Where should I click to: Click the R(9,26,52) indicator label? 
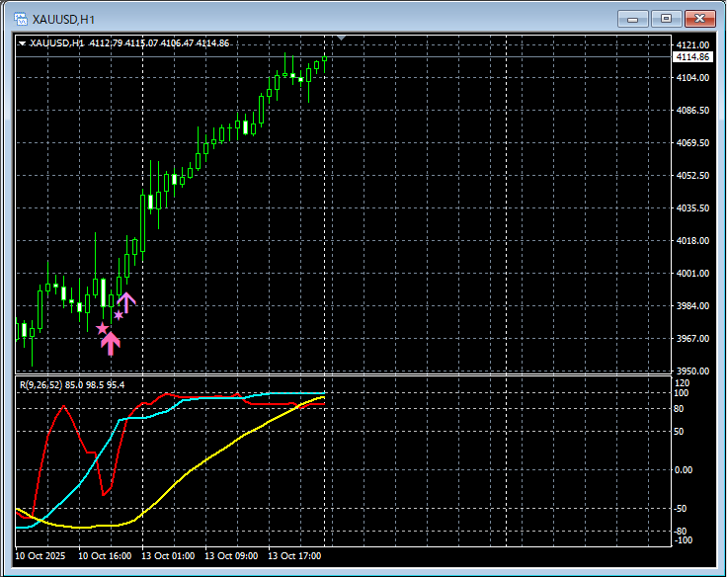(72, 384)
